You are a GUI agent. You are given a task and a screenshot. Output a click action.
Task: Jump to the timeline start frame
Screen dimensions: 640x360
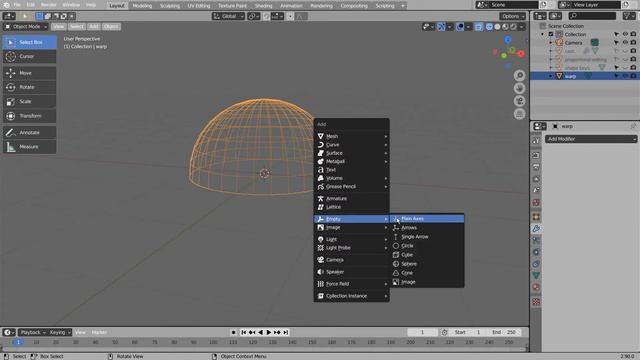(x=243, y=333)
